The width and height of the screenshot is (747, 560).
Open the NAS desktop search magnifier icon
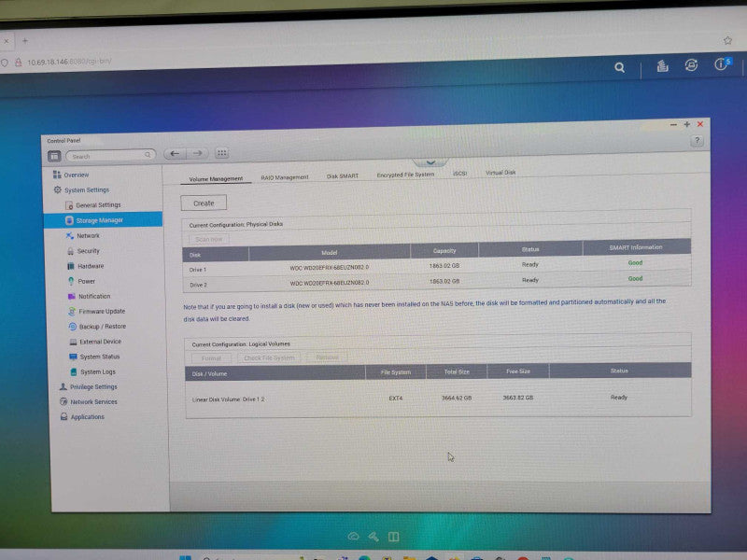(x=619, y=67)
